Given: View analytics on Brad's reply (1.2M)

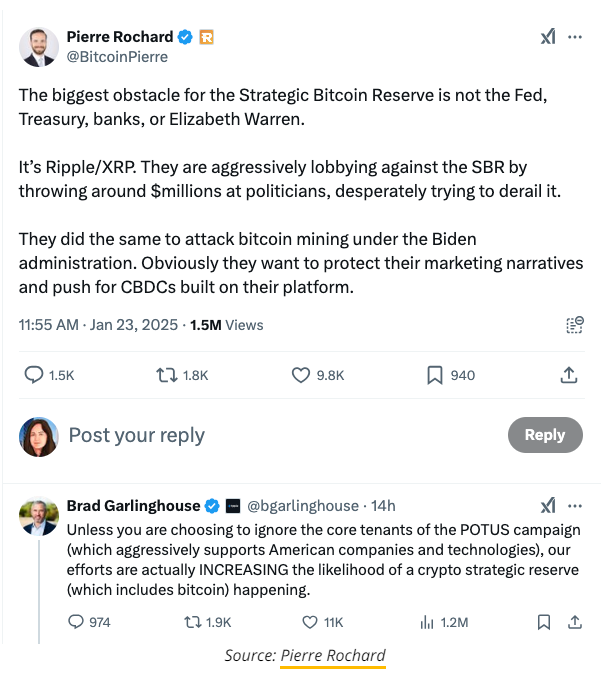Looking at the screenshot, I should click(x=427, y=622).
